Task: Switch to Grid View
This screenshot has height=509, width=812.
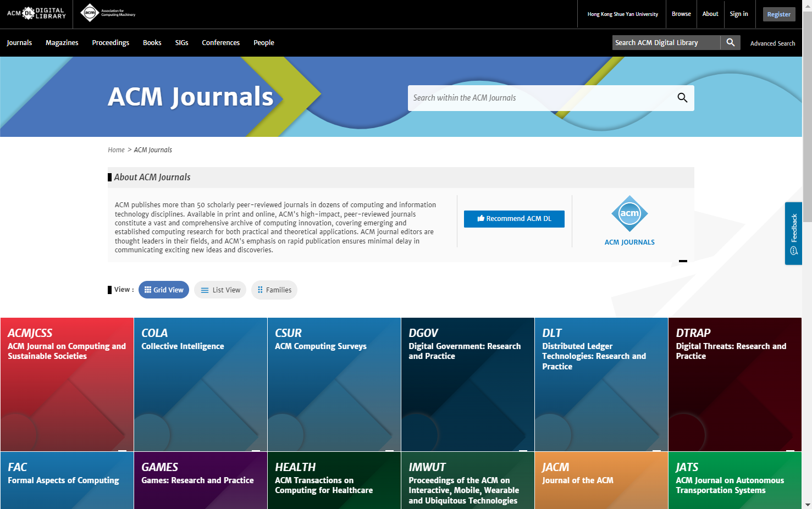Action: [164, 290]
